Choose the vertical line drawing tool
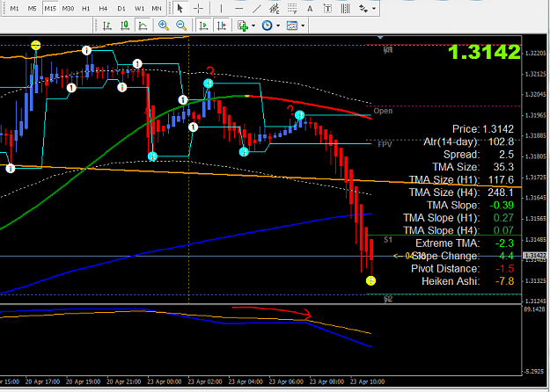 [221, 8]
